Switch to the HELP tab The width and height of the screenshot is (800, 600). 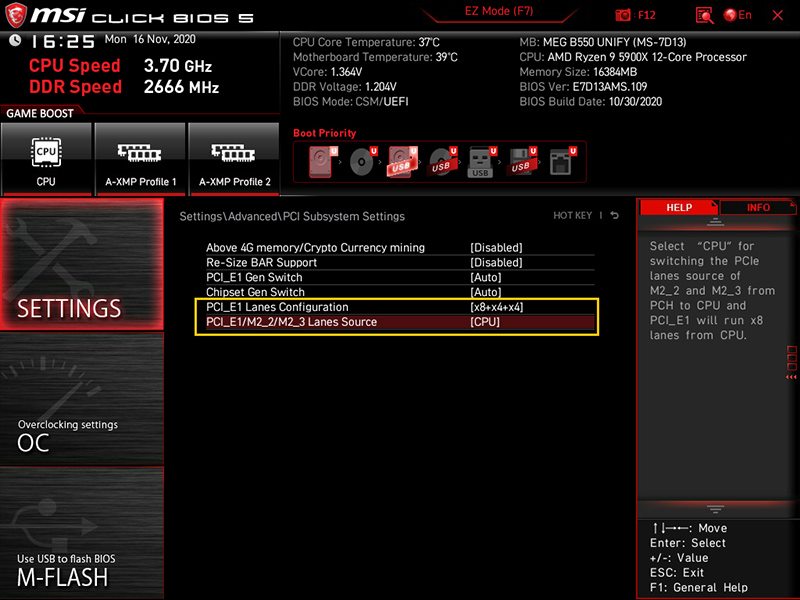tap(679, 207)
